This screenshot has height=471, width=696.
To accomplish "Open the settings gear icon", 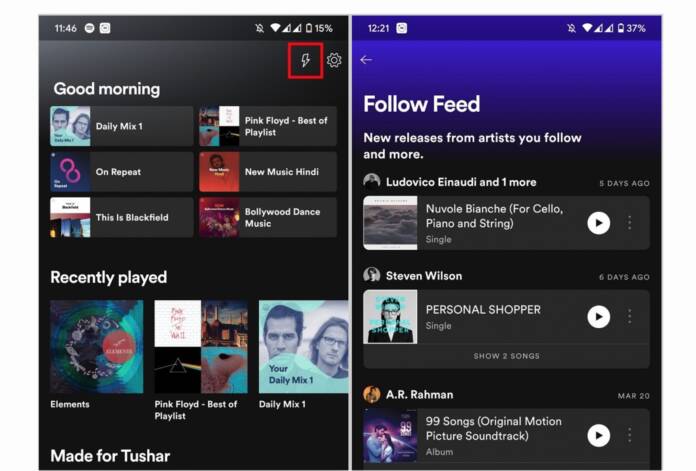I will coord(334,60).
